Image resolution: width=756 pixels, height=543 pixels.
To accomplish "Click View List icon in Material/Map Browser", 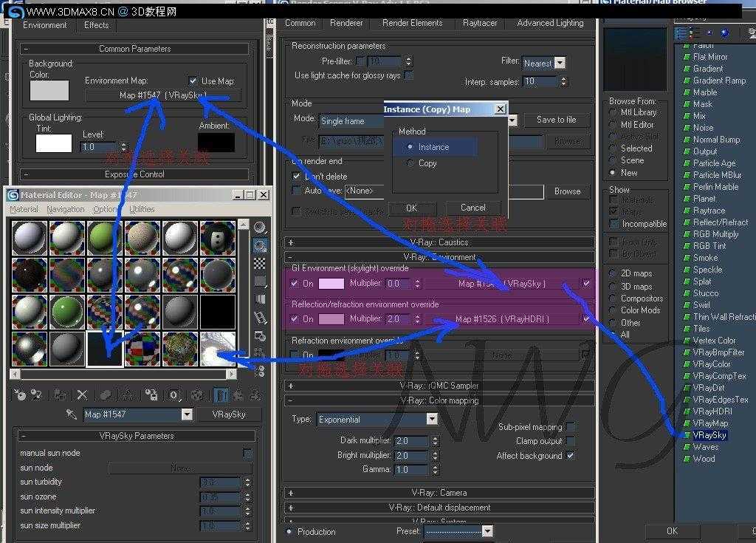I will (x=680, y=33).
